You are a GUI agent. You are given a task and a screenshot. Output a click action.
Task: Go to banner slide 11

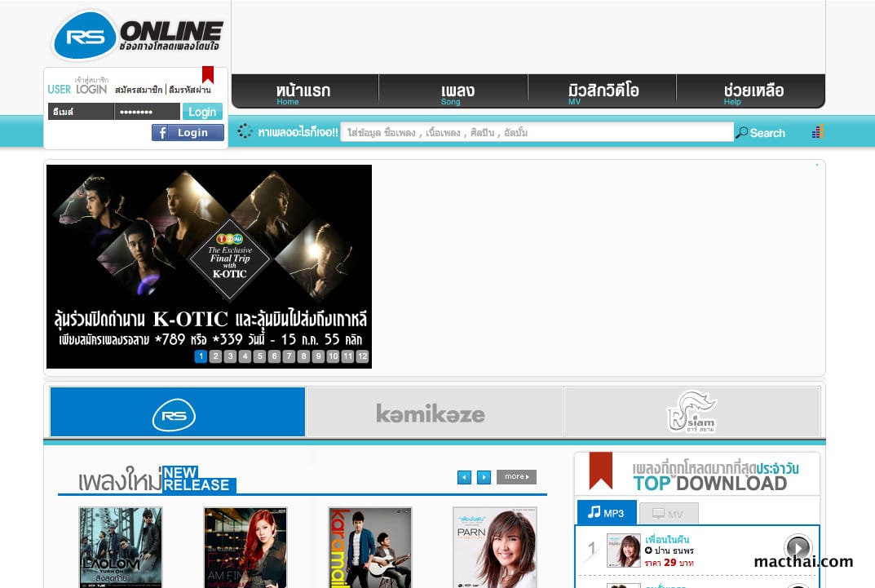coord(347,356)
